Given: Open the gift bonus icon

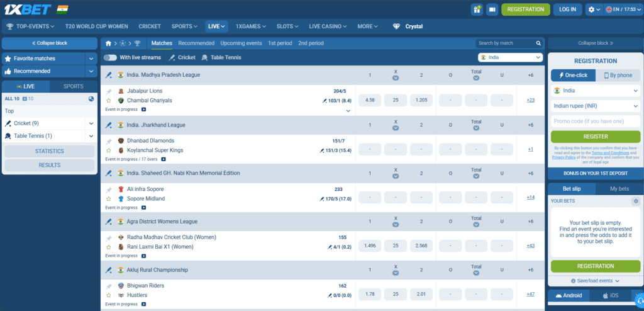Looking at the screenshot, I should [477, 9].
